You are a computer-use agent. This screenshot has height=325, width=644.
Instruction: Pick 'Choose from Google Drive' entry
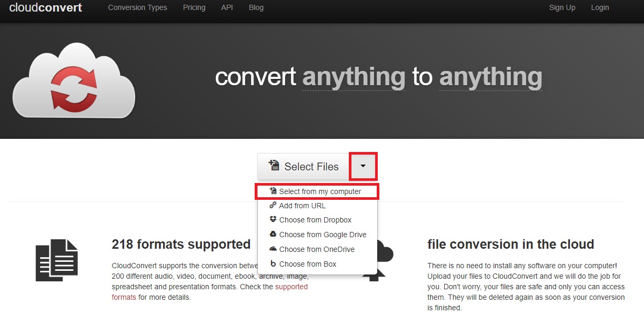tap(317, 235)
